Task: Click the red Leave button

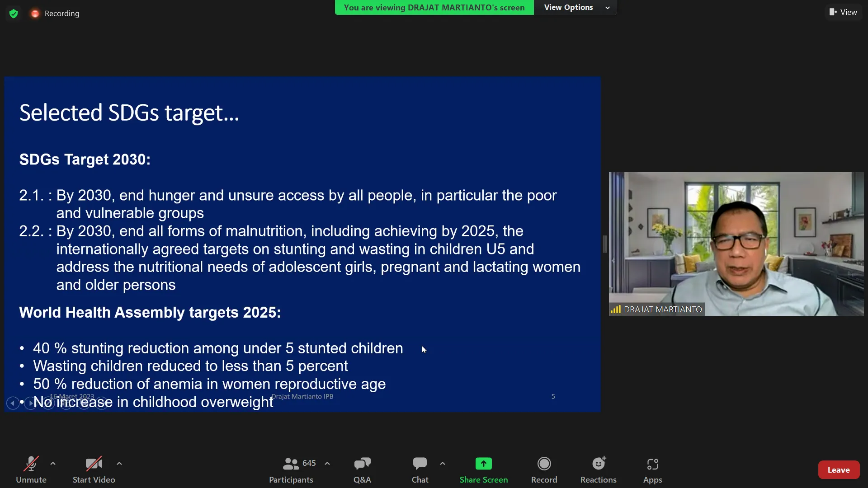Action: tap(839, 470)
